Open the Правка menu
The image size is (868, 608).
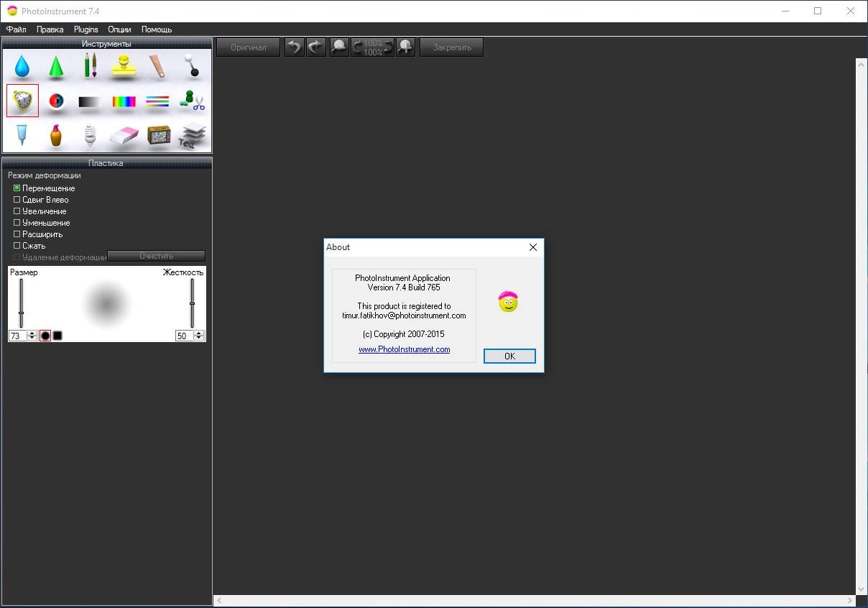pyautogui.click(x=50, y=29)
